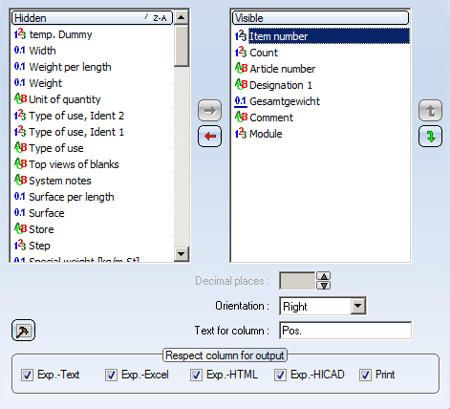Move selected column down with green arrow
Screen dimensions: 450x409
point(430,136)
